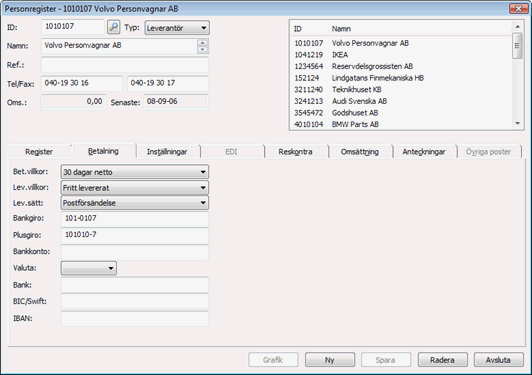Select Godshuset AB in the list

pyautogui.click(x=401, y=113)
